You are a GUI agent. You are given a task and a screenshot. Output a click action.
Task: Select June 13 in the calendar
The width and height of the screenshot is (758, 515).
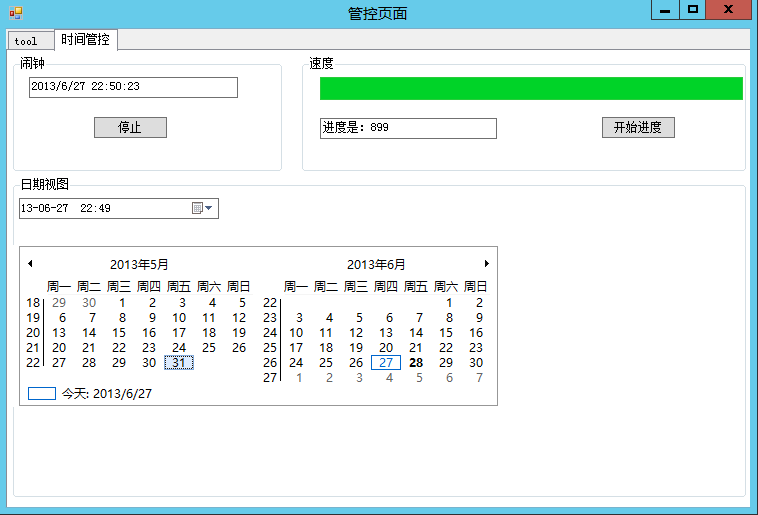coord(386,333)
